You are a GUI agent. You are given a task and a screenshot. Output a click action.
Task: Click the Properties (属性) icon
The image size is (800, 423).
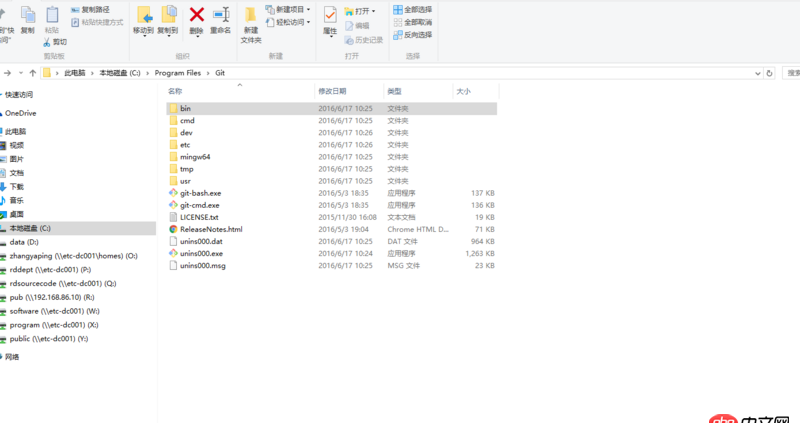[x=330, y=15]
